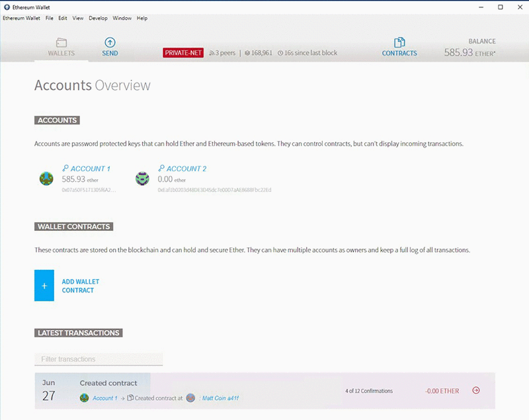Click the PRIVATE-NET network badge
Viewport: 529px width, 420px height.
pos(183,53)
